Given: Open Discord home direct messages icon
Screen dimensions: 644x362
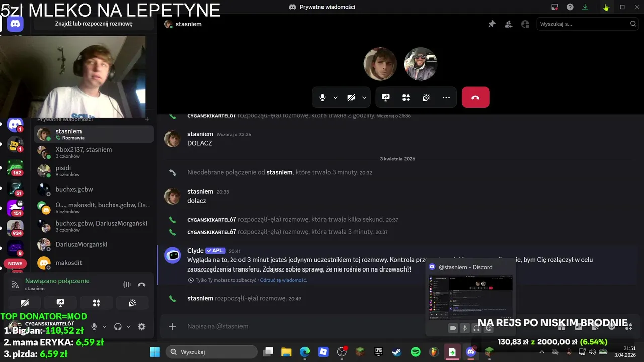Looking at the screenshot, I should pos(15,24).
